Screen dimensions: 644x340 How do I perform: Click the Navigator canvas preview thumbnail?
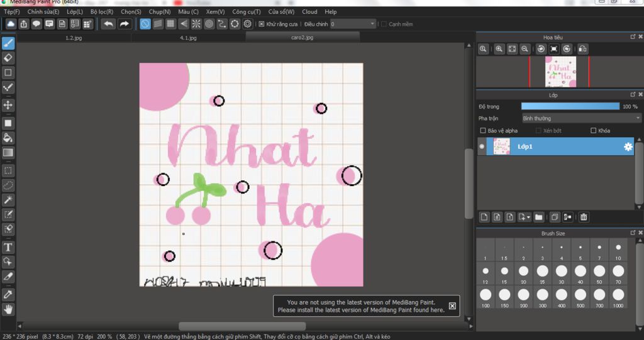point(560,72)
